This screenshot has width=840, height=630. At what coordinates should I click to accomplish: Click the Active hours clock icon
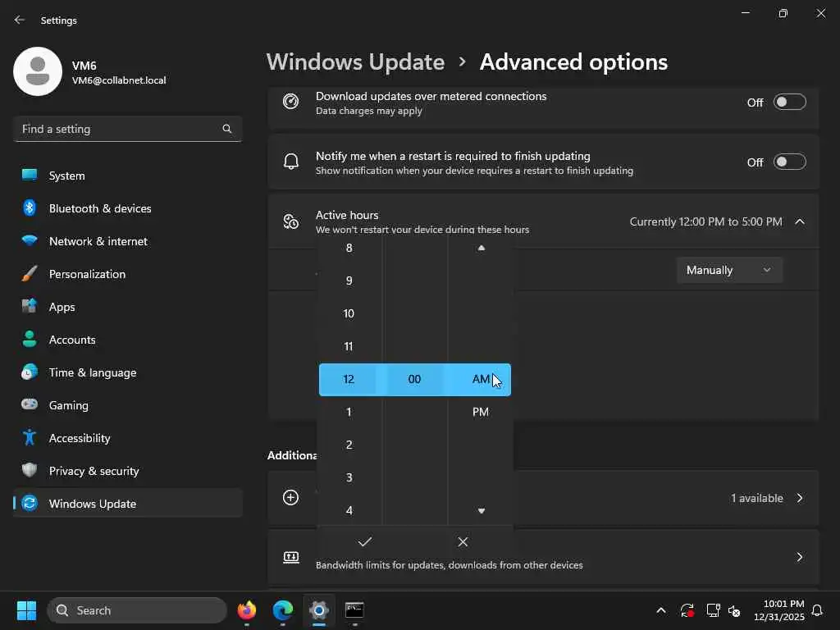coord(291,221)
